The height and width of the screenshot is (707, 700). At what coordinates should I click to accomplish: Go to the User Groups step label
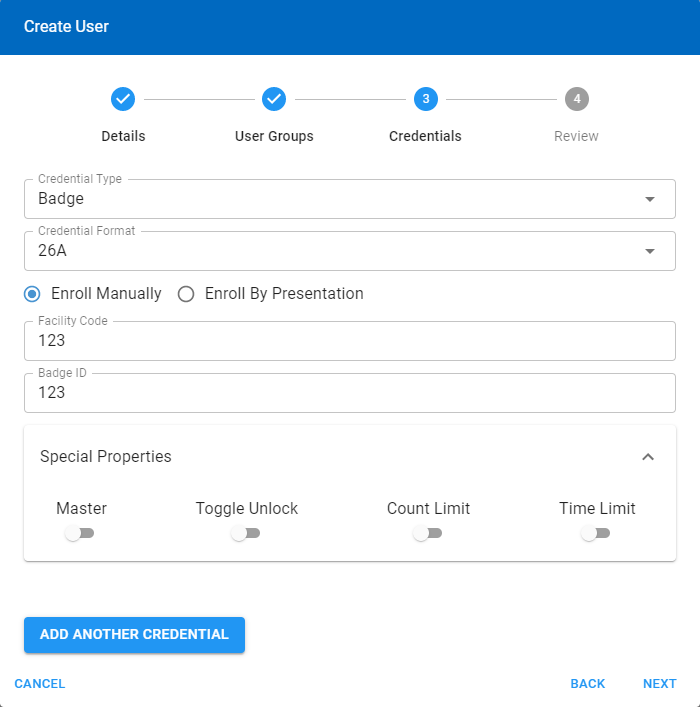tap(274, 136)
